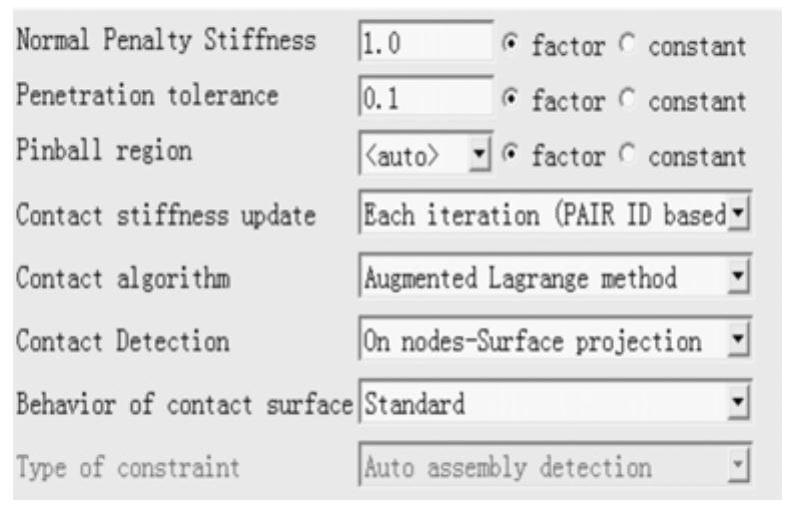This screenshot has height=506, width=787.
Task: Click the Normal Penalty Stiffness value field
Action: [424, 44]
